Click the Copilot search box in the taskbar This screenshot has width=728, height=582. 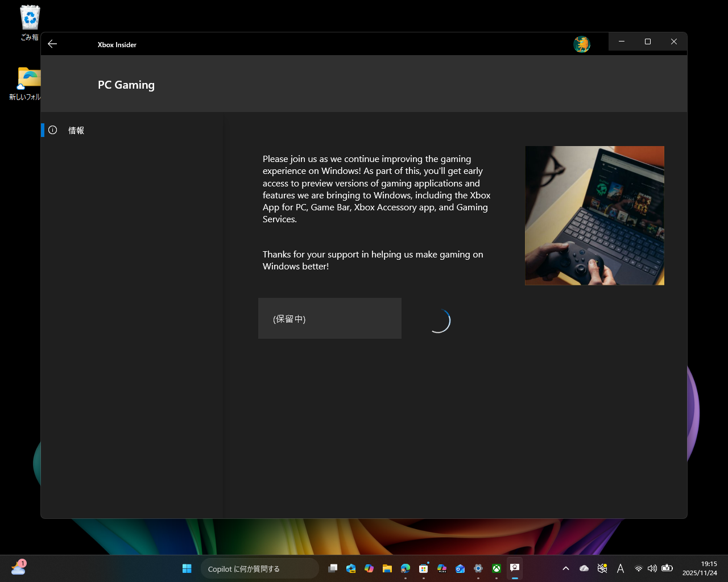pos(260,568)
